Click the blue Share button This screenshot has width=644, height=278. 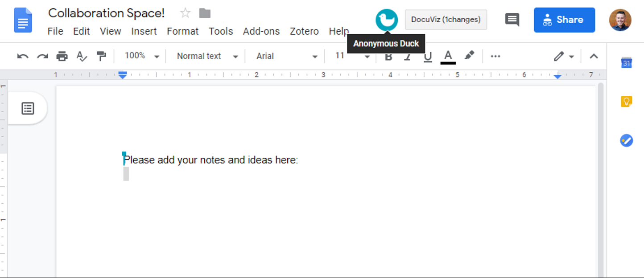[564, 20]
